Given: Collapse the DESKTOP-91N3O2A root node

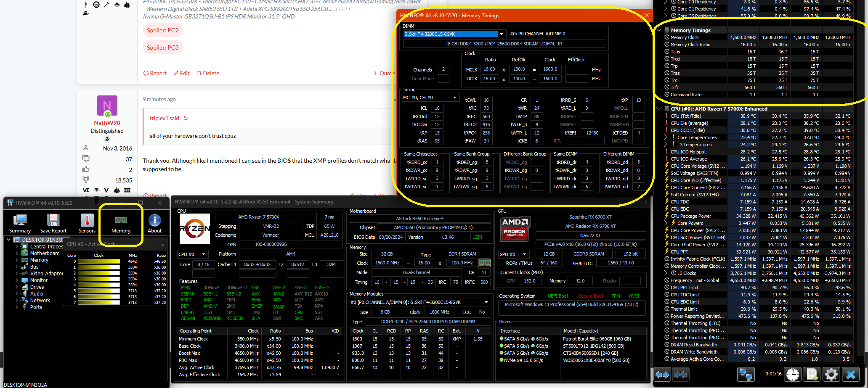Looking at the screenshot, I should point(8,240).
